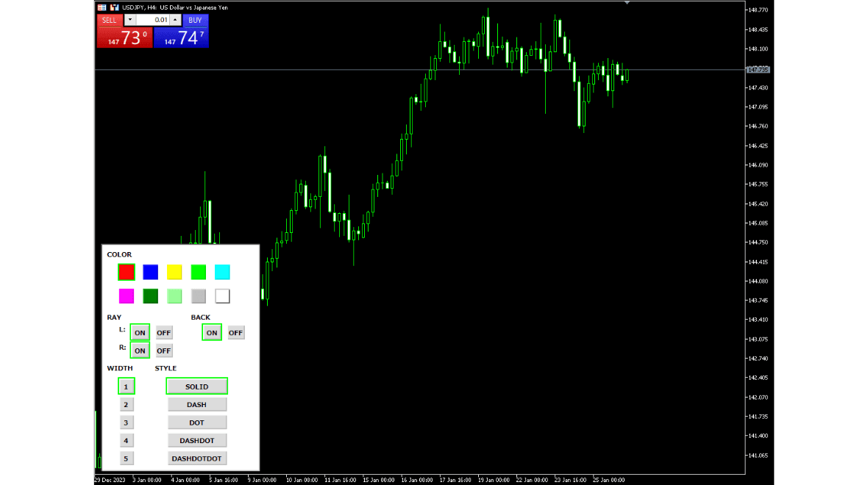868x485 pixels.
Task: Click the blue buy price 147.74
Action: (181, 37)
